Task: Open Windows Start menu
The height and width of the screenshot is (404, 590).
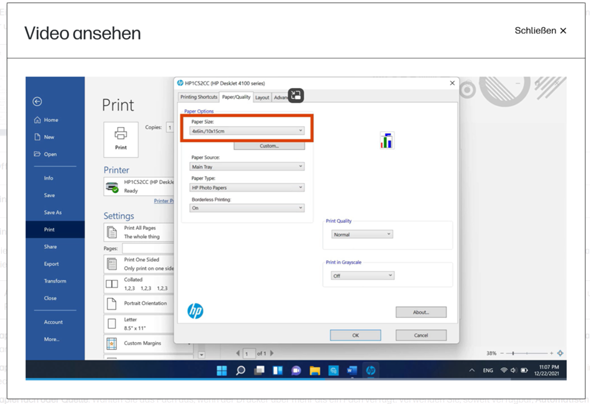Action: (x=222, y=371)
